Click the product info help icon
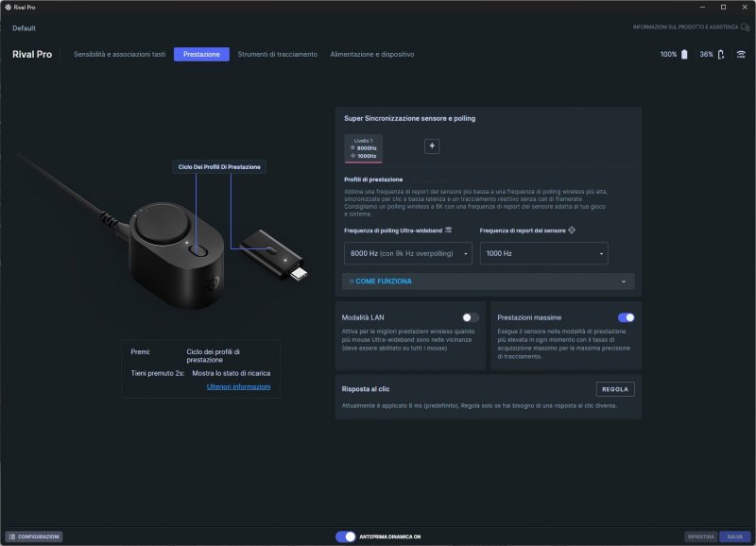The width and height of the screenshot is (756, 546). click(745, 27)
